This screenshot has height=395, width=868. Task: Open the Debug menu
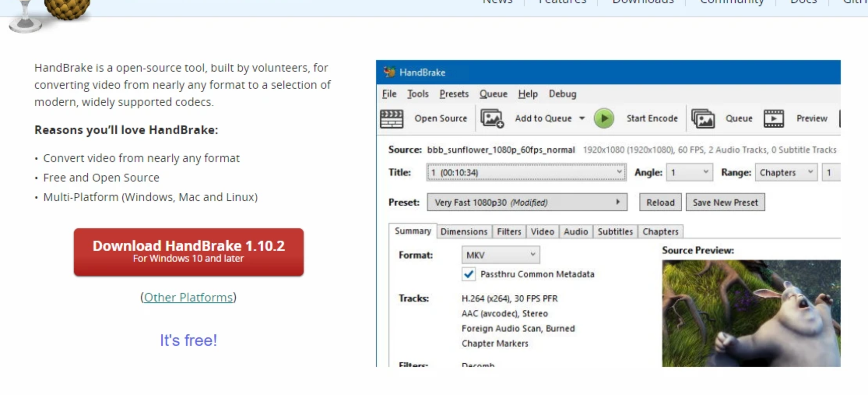(x=562, y=94)
